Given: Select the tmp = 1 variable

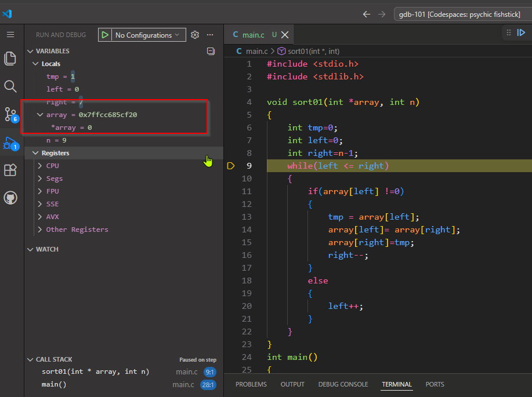Looking at the screenshot, I should click(124, 77).
